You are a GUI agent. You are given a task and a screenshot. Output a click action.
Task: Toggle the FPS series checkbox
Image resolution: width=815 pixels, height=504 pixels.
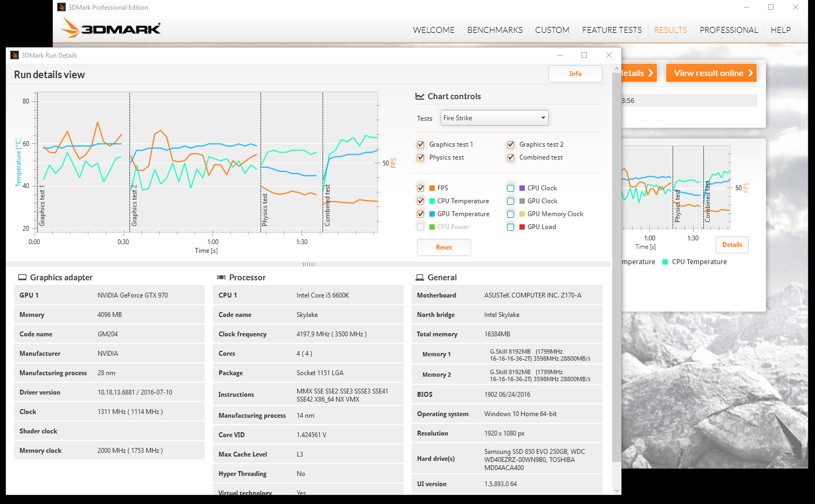click(420, 188)
